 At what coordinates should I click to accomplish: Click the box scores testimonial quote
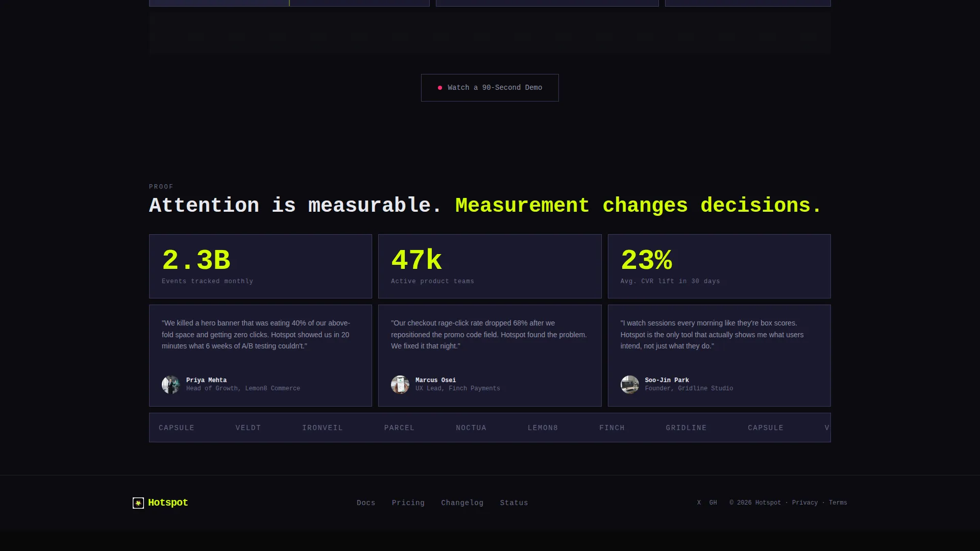[x=712, y=335]
